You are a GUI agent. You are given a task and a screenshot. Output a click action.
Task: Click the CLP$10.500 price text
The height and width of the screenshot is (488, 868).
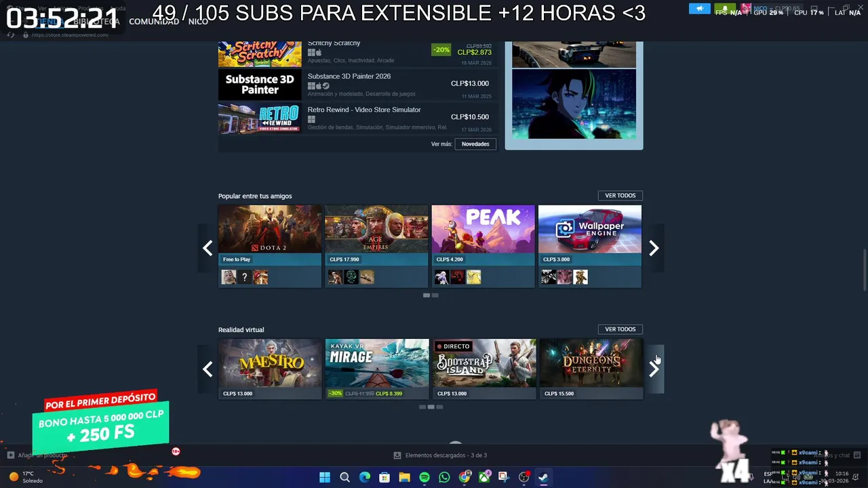point(469,117)
